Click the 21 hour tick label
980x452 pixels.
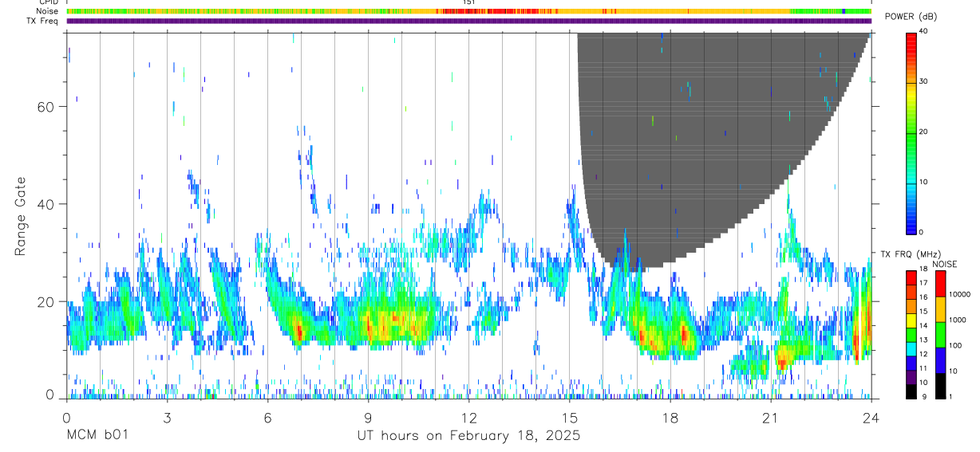(770, 418)
